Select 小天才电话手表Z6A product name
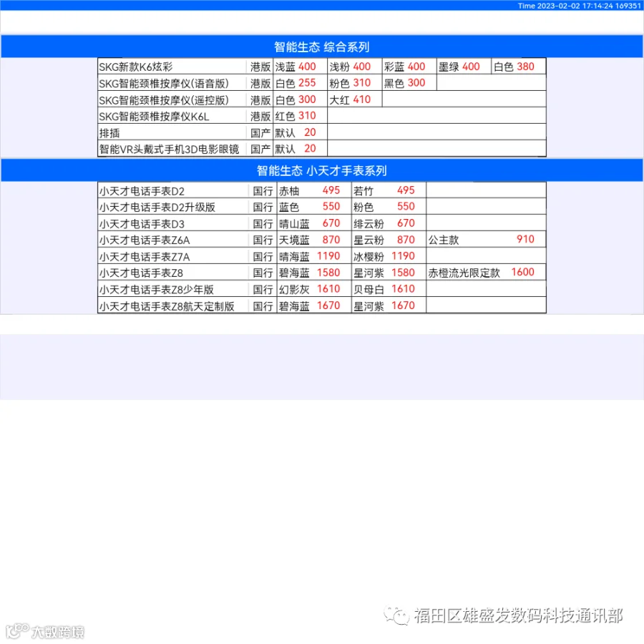The width and height of the screenshot is (644, 644). pos(145,240)
